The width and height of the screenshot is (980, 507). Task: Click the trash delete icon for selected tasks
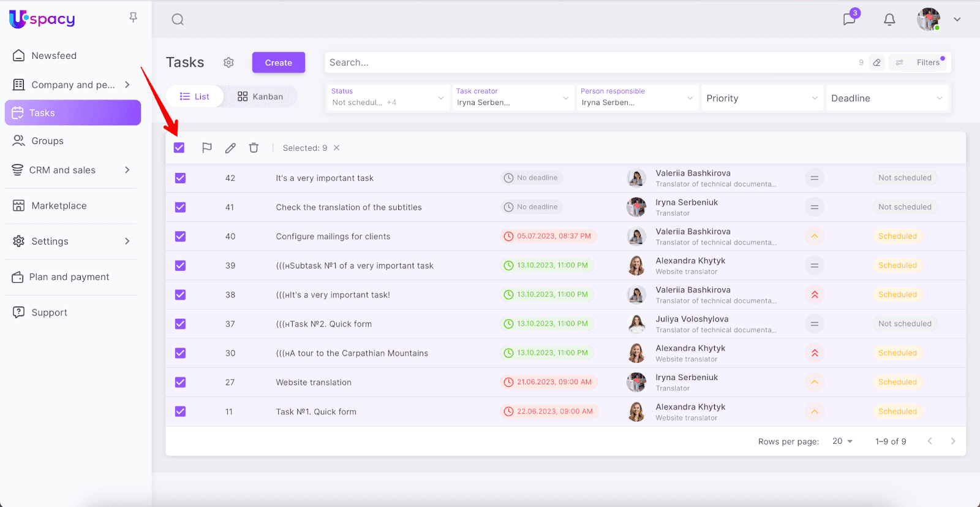pyautogui.click(x=254, y=148)
